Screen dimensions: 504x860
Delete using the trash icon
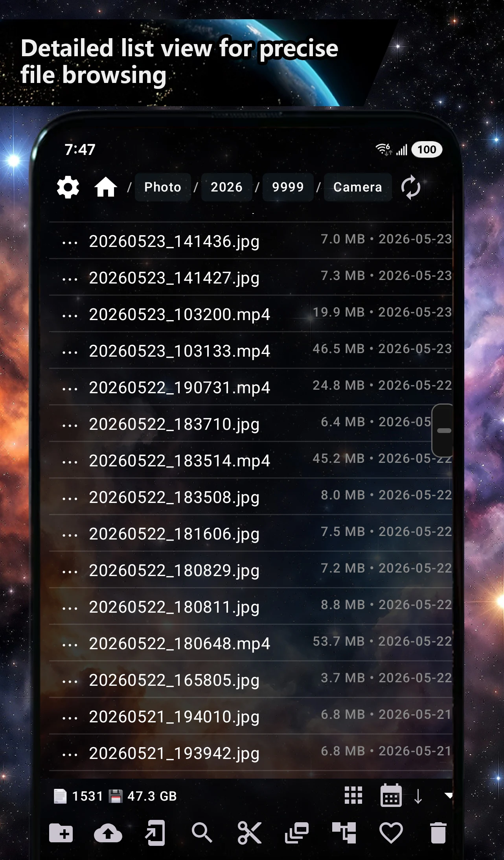pyautogui.click(x=438, y=833)
